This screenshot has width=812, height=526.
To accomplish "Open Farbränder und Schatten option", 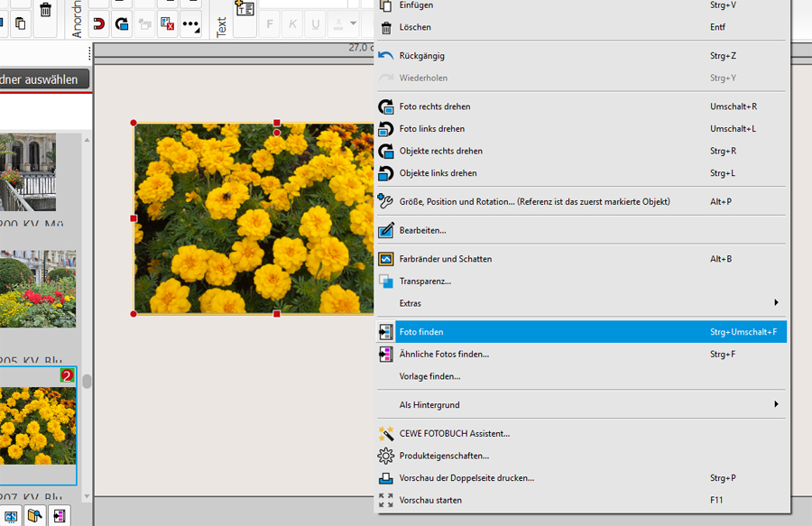I will 446,259.
